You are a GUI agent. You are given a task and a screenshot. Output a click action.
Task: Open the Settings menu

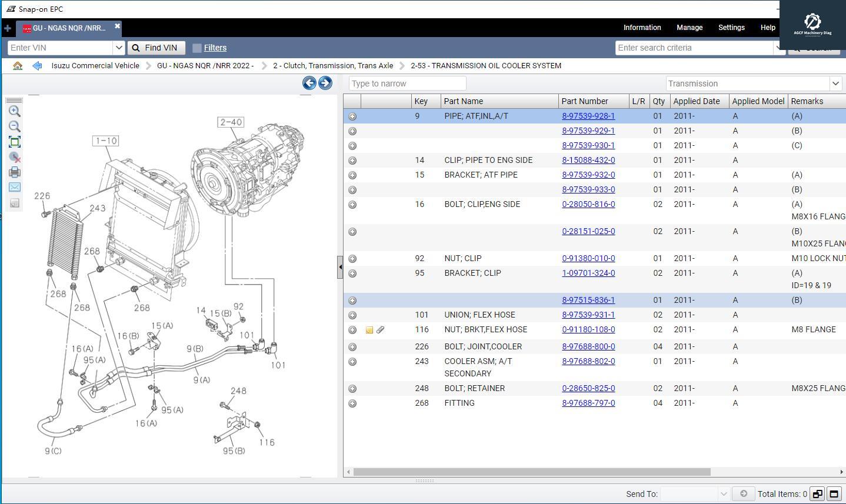click(731, 28)
